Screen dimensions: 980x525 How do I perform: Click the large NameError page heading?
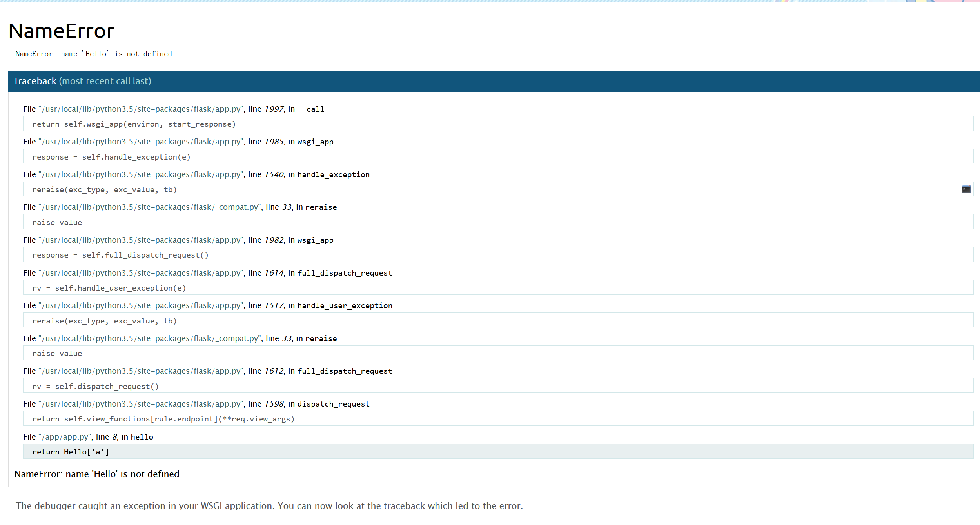click(x=61, y=31)
